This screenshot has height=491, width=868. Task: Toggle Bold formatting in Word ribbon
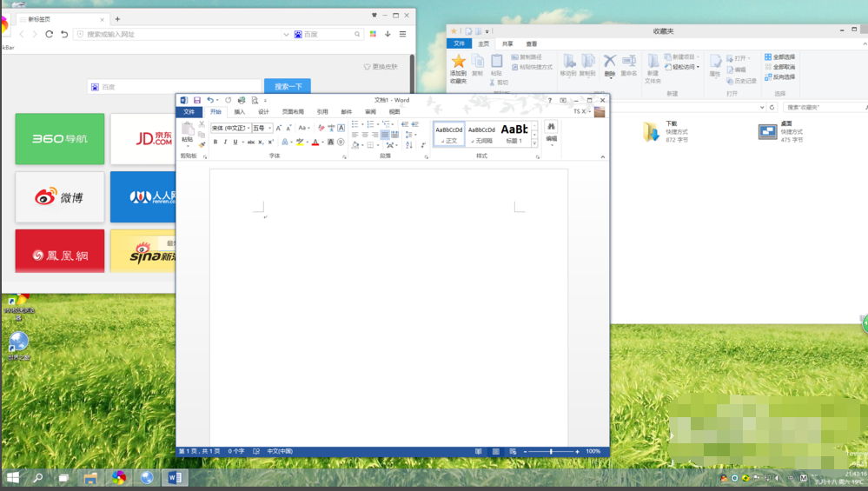pos(215,142)
